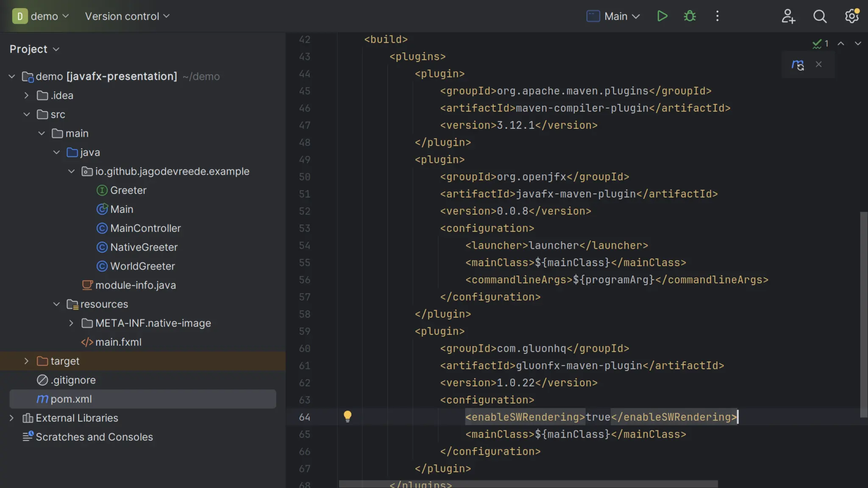The width and height of the screenshot is (868, 488).
Task: Click the editor vertical scrollbar thumb
Action: pyautogui.click(x=863, y=313)
